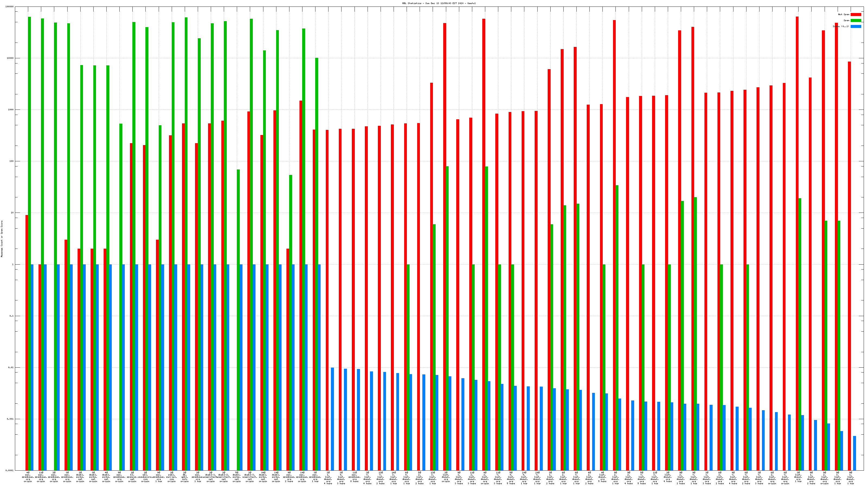Click the 'ubl.unsubscore.com origin' x-axis label

point(145,477)
